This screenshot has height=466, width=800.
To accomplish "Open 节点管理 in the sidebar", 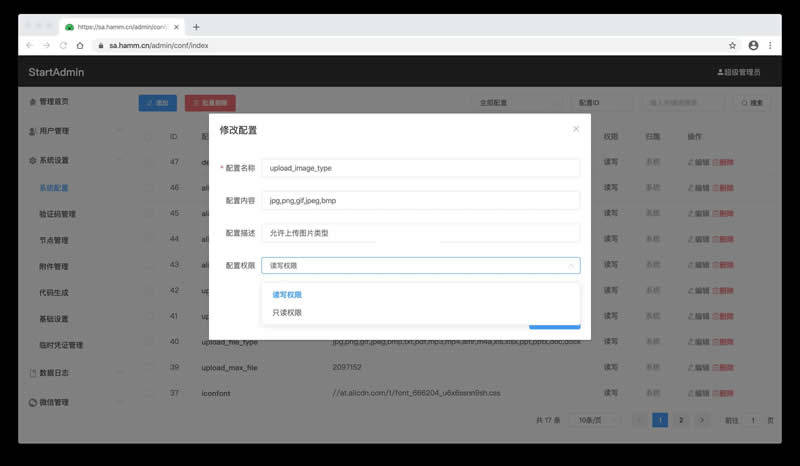I will pos(54,240).
